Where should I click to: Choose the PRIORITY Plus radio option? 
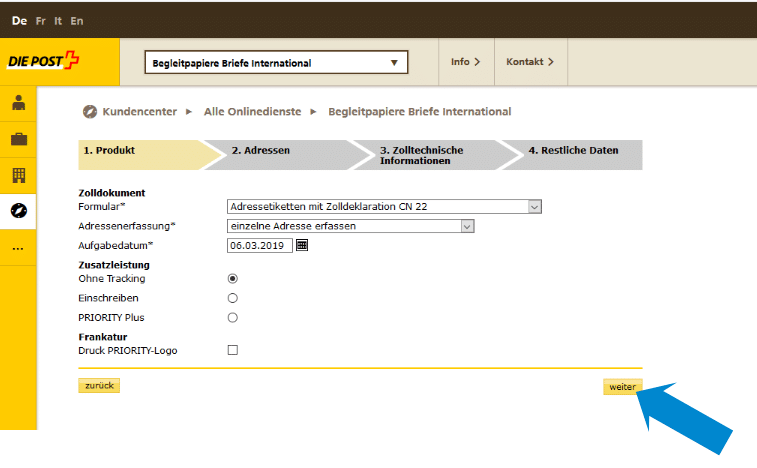[x=233, y=318]
